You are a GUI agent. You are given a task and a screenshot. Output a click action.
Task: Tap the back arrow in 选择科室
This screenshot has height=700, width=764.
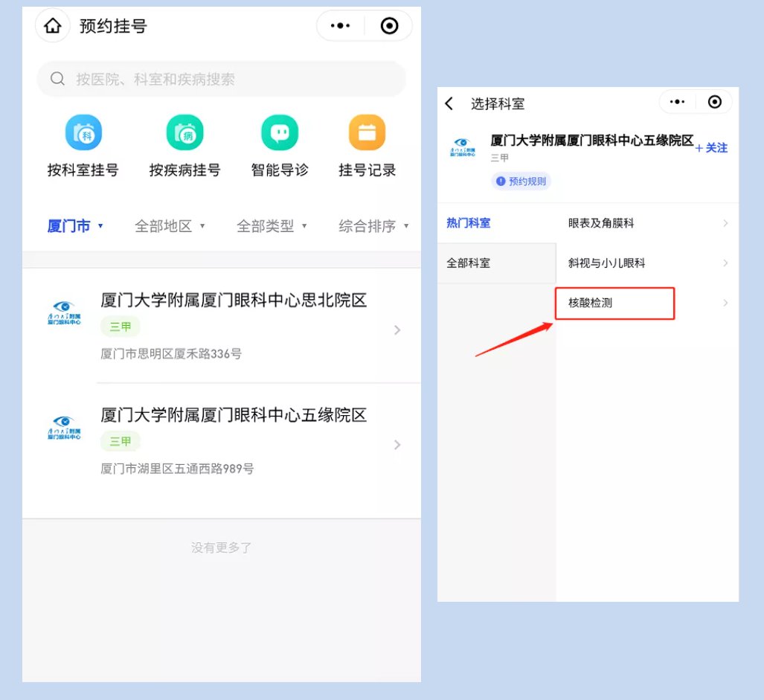[449, 103]
